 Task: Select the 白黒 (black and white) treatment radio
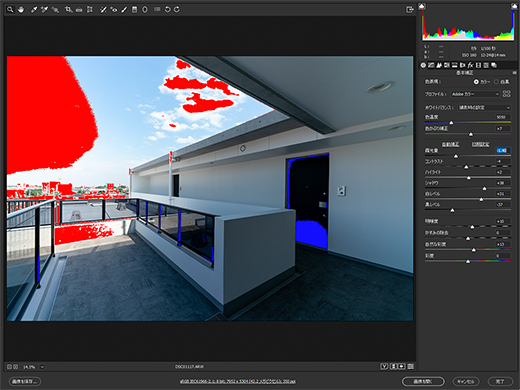coord(496,82)
